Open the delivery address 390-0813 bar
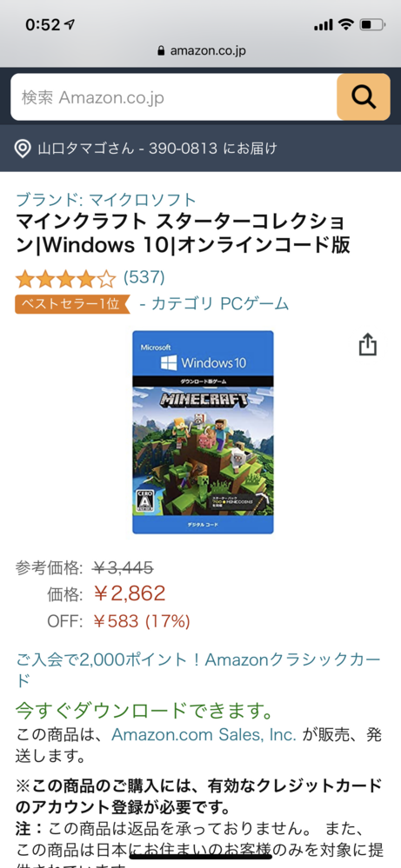 (200, 149)
